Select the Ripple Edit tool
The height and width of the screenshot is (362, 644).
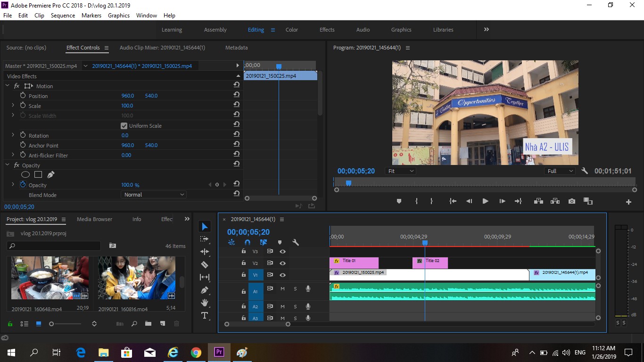coord(205,252)
